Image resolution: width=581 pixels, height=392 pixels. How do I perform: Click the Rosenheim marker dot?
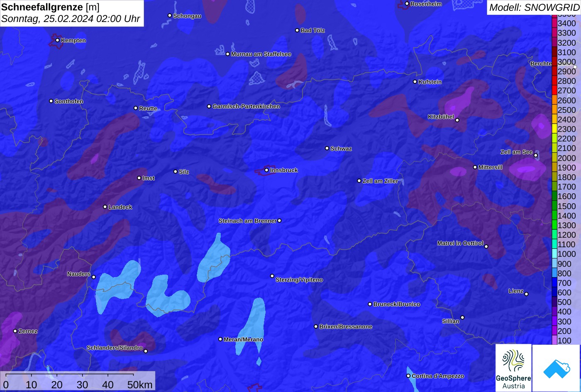tap(407, 4)
